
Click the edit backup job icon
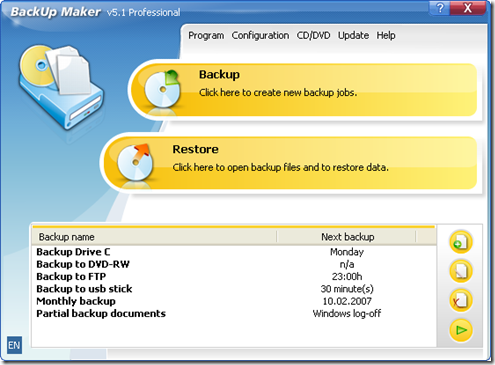coord(461,271)
